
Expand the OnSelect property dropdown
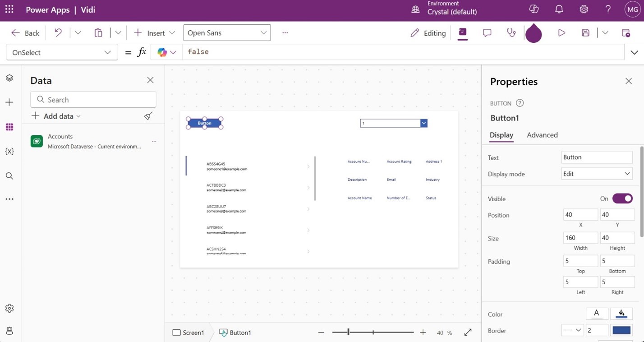coord(62,52)
